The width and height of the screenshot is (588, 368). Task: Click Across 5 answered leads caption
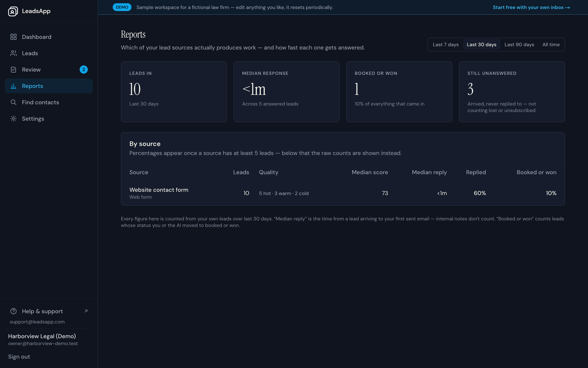tap(270, 104)
